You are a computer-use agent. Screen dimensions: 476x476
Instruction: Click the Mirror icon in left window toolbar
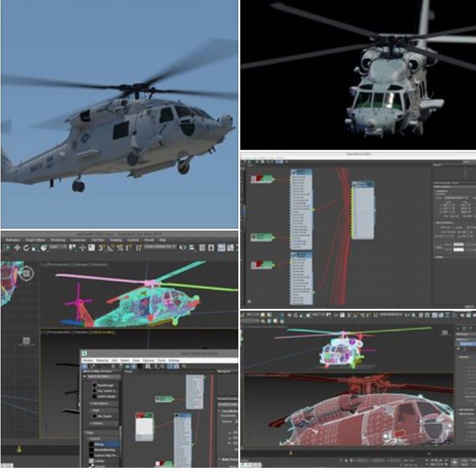(x=182, y=248)
